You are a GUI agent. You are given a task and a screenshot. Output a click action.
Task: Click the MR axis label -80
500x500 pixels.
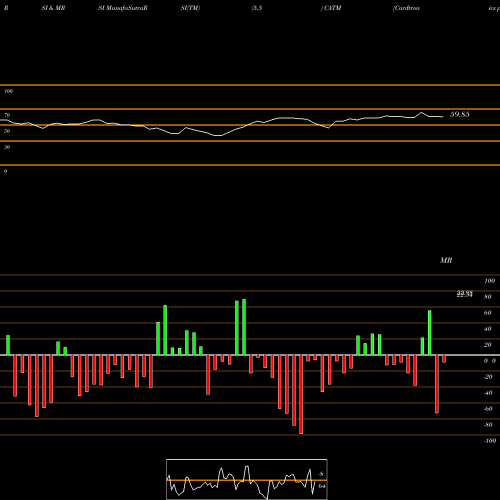tap(488, 425)
